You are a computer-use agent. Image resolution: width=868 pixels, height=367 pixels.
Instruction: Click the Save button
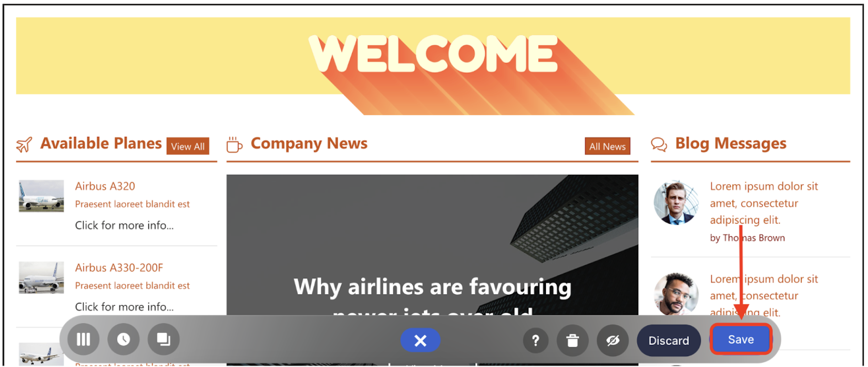[x=741, y=339]
